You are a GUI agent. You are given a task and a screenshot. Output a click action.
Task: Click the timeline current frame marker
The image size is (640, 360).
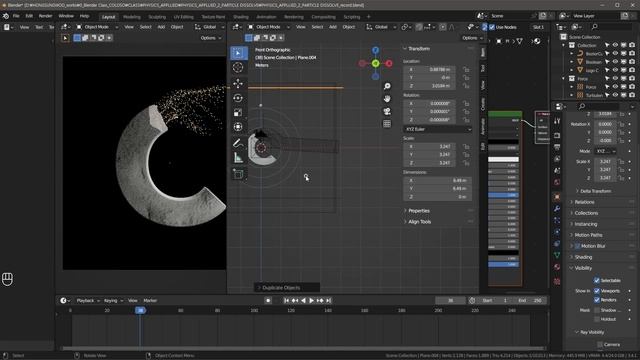tap(140, 310)
